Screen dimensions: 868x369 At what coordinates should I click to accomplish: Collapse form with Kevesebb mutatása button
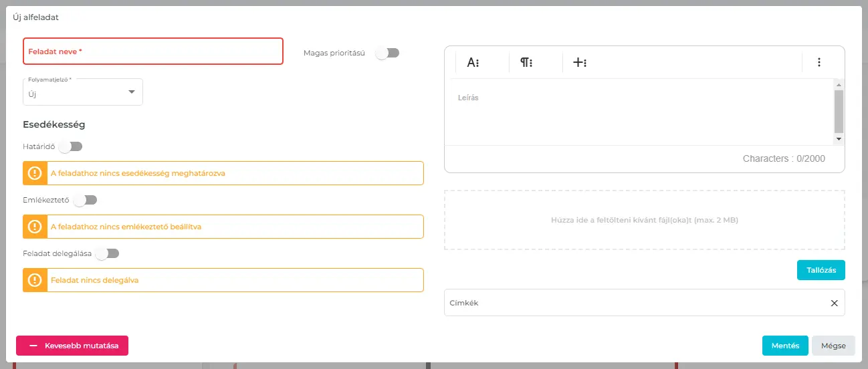point(72,346)
